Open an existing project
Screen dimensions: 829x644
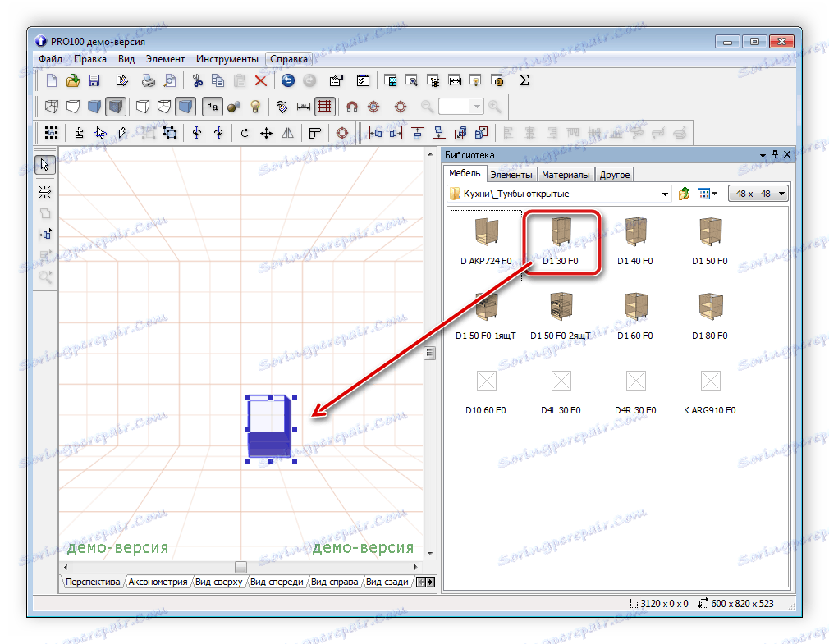click(72, 80)
